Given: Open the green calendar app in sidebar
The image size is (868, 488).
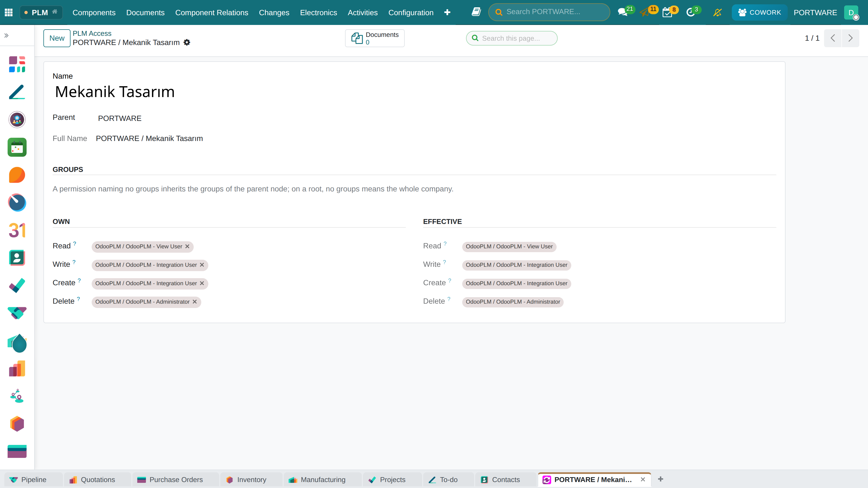Looking at the screenshot, I should click(17, 147).
